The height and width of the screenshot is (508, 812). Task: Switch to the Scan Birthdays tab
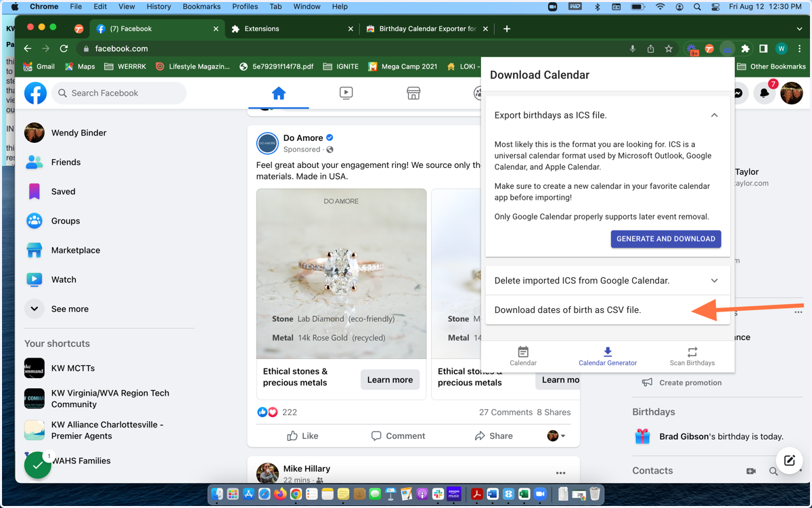tap(692, 356)
